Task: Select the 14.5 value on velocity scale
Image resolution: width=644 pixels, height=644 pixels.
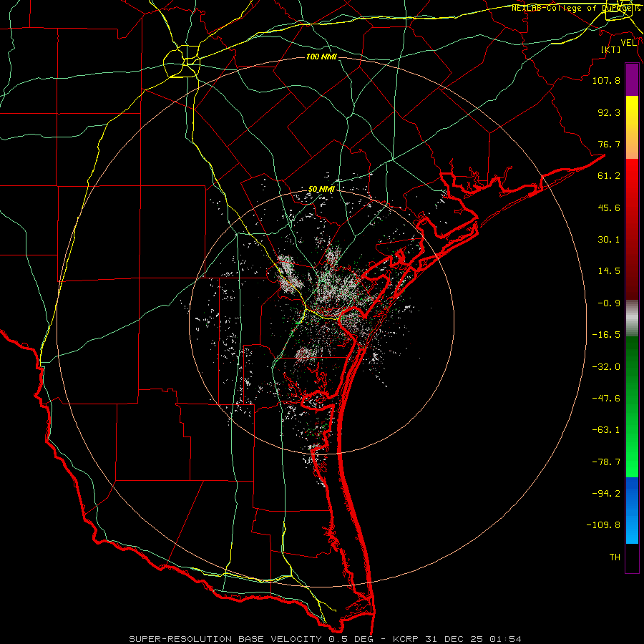Action: pyautogui.click(x=609, y=271)
